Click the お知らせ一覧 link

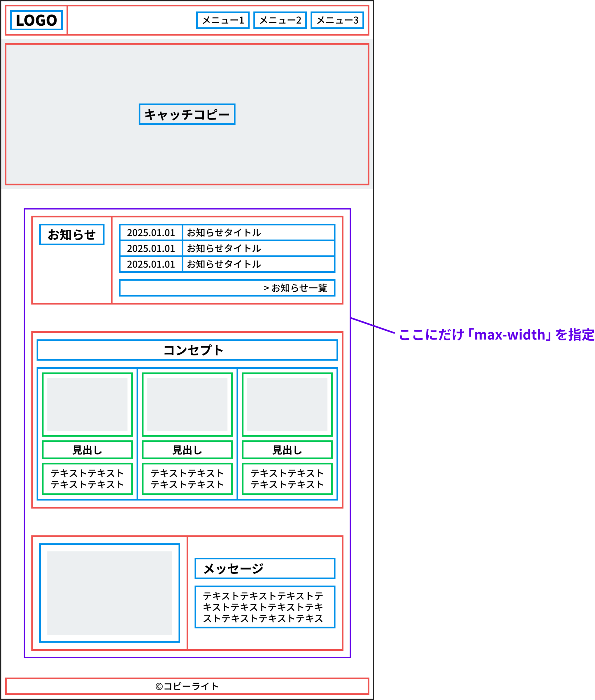295,288
